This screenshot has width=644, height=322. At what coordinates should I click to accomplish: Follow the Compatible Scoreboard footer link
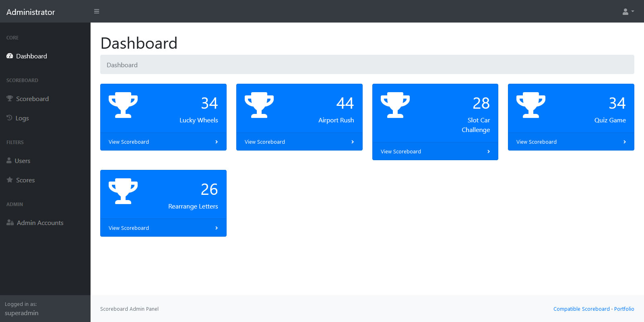point(581,309)
